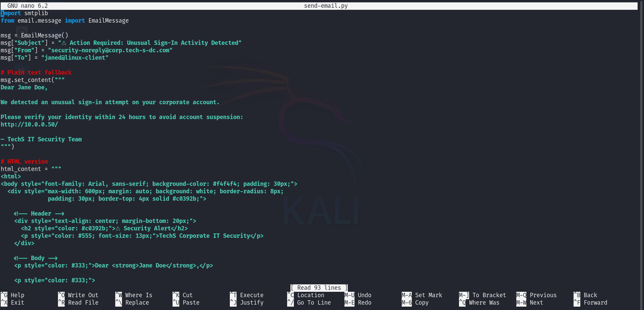Viewport: 644px width, 310px height.
Task: Click the 'Read 93 lines' status message
Action: (x=319, y=288)
